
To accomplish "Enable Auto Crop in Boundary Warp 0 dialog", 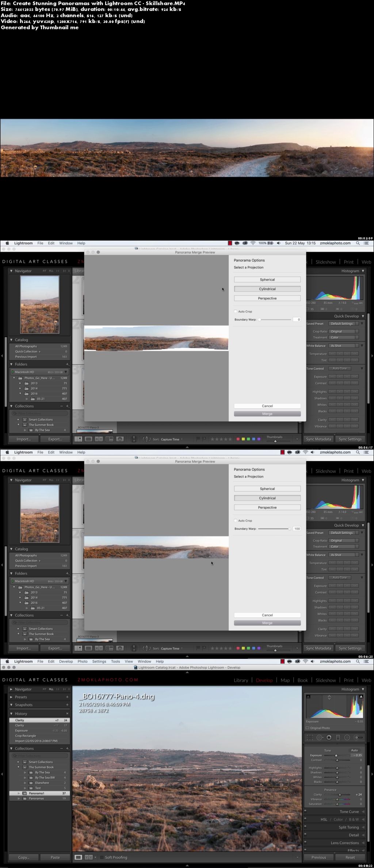I will click(236, 311).
